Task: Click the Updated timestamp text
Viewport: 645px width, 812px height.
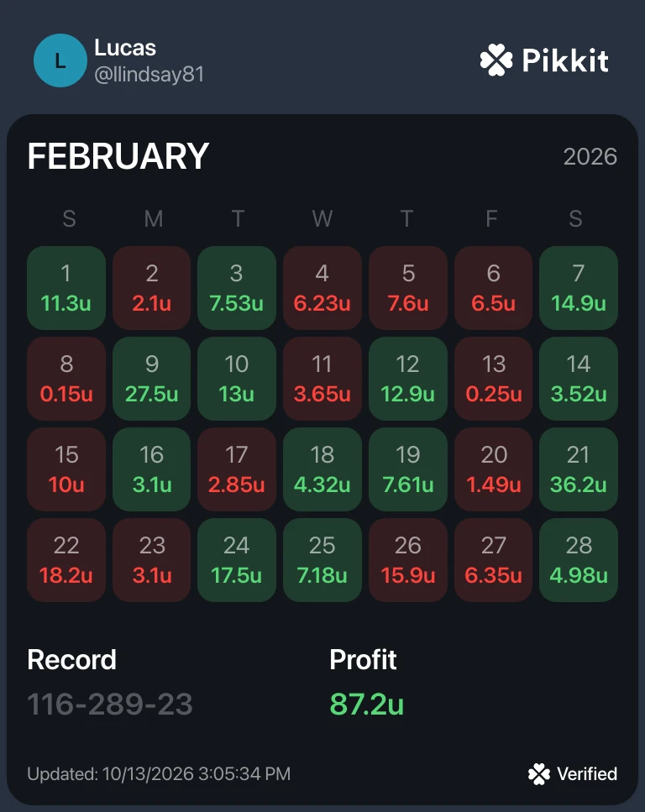Action: (159, 774)
